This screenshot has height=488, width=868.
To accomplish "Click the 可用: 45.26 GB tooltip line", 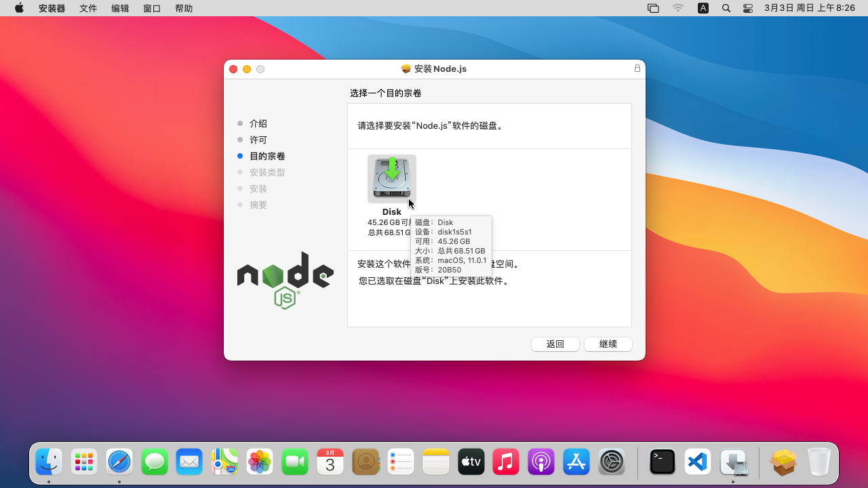I will coord(443,241).
